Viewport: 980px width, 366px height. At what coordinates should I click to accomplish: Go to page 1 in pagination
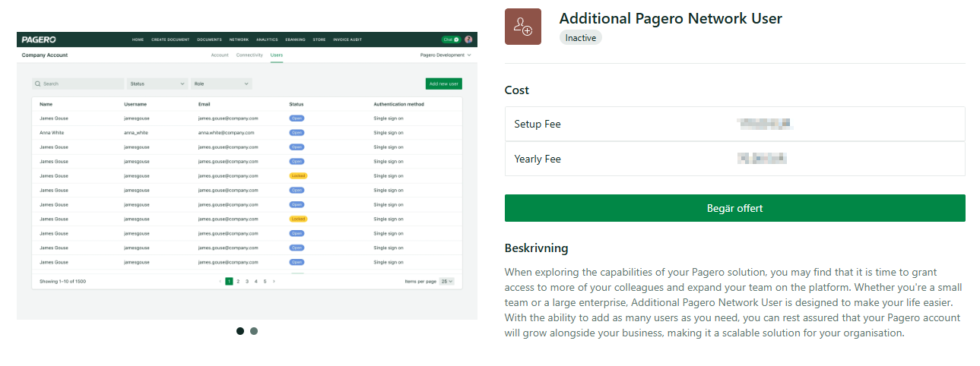click(x=229, y=281)
